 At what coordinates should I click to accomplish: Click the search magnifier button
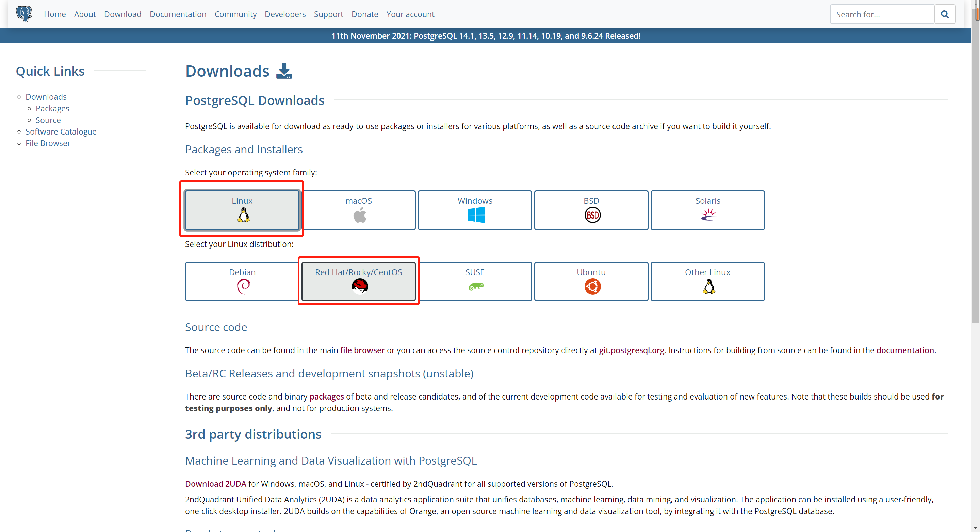(945, 14)
